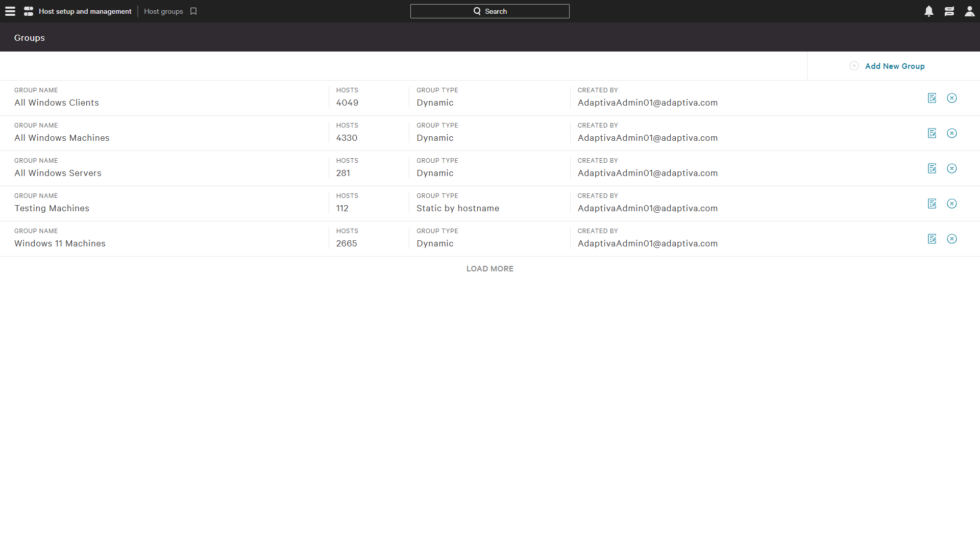
Task: Edit the All Windows Machines group
Action: [932, 133]
